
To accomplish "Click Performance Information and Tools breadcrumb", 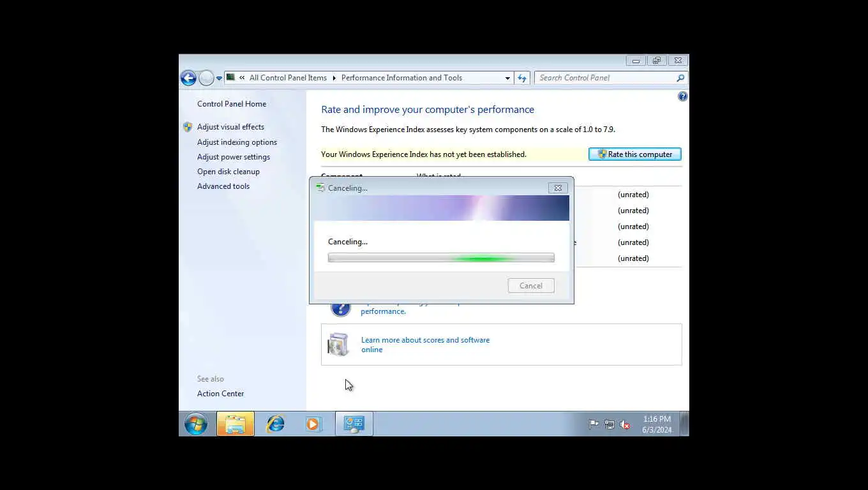I will pyautogui.click(x=401, y=78).
